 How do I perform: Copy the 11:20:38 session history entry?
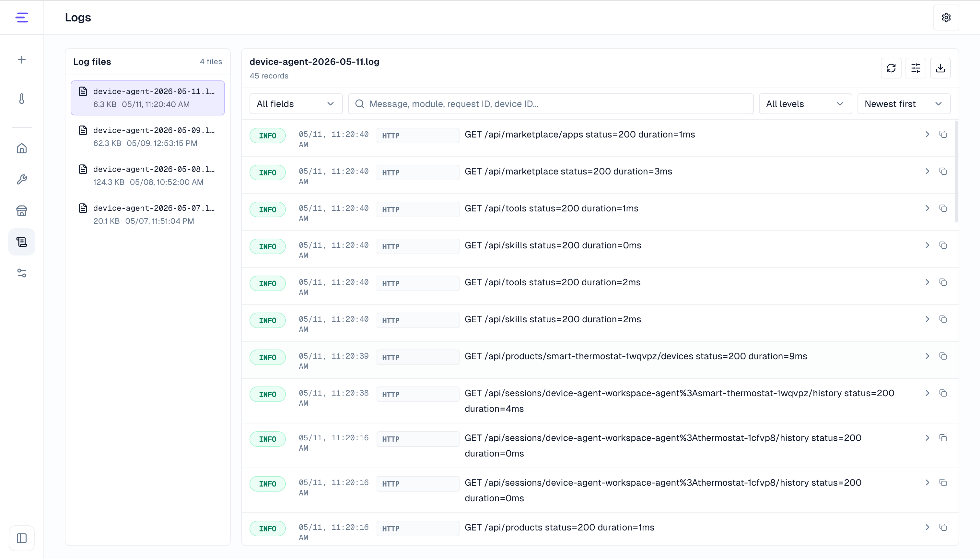943,393
